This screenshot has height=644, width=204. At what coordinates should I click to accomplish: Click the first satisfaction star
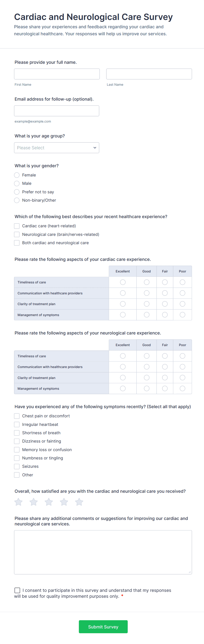(x=18, y=502)
